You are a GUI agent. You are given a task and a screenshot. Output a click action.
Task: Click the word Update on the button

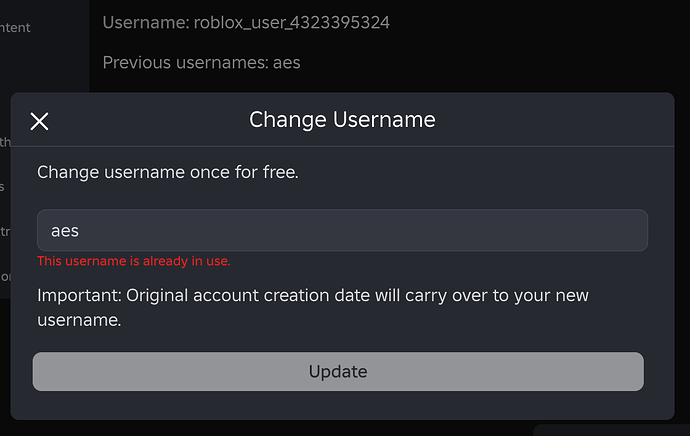tap(338, 372)
